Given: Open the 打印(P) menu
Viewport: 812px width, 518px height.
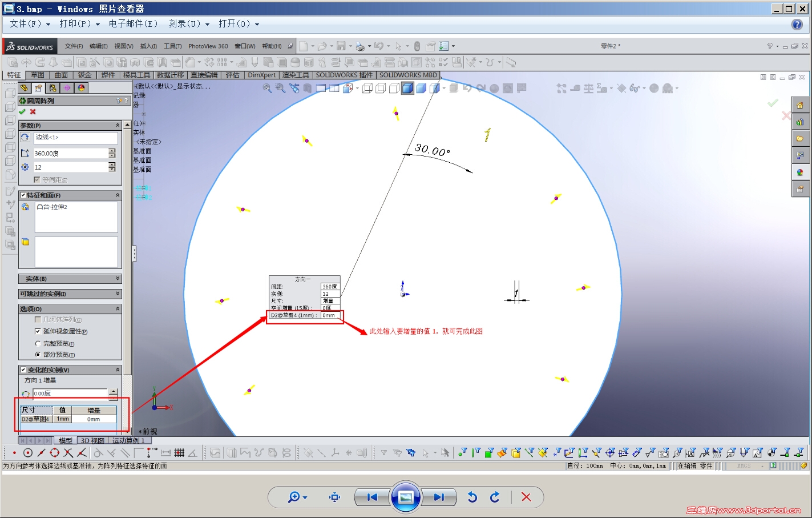Looking at the screenshot, I should (x=79, y=24).
